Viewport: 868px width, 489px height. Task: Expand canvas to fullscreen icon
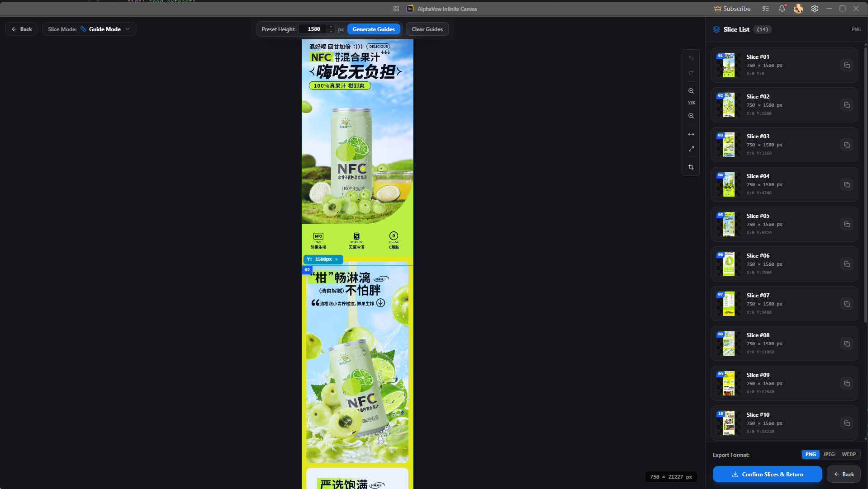pyautogui.click(x=691, y=149)
